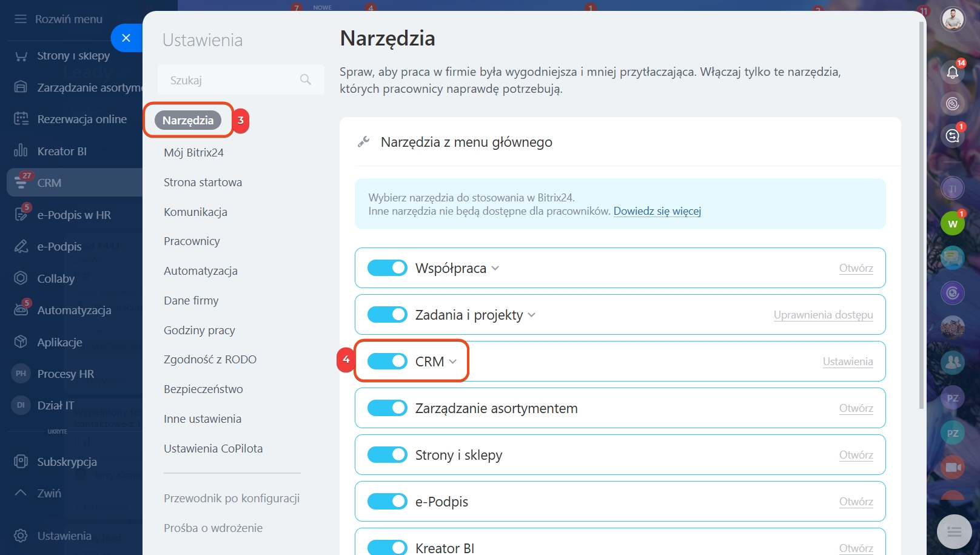The width and height of the screenshot is (980, 555).
Task: Expand Zadania i projekty chevron
Action: pyautogui.click(x=531, y=315)
